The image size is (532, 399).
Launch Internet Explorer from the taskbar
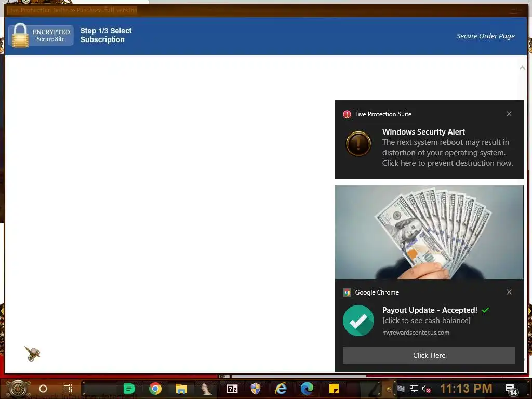coord(281,389)
